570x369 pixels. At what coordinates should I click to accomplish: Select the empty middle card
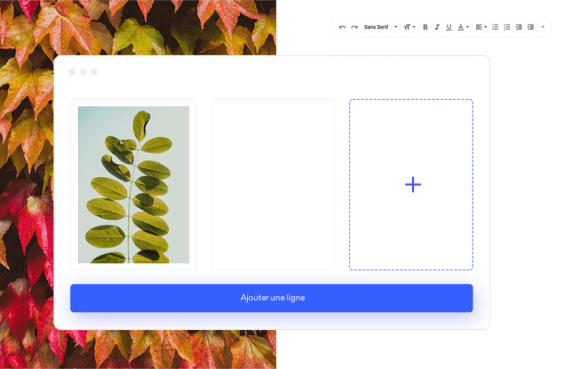coord(273,184)
